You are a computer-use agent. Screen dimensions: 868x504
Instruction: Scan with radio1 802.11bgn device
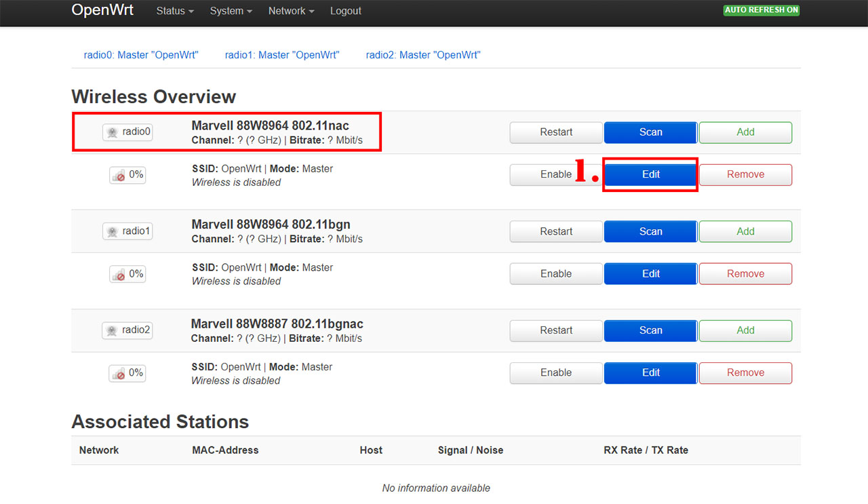click(x=650, y=231)
